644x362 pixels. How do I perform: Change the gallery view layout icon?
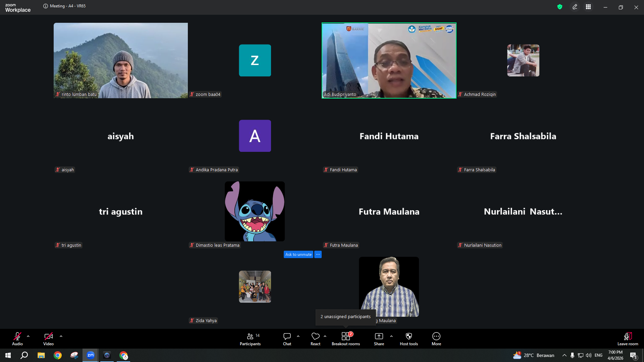[588, 7]
